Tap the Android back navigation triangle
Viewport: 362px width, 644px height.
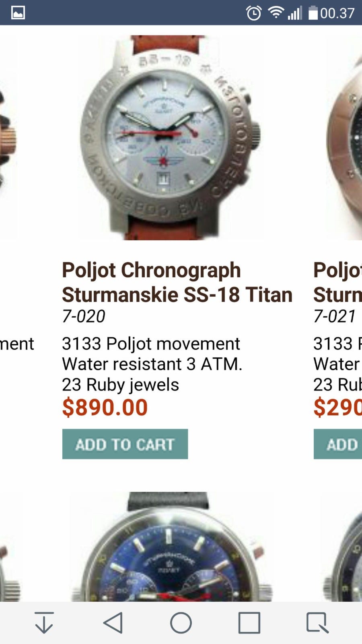coord(113,623)
